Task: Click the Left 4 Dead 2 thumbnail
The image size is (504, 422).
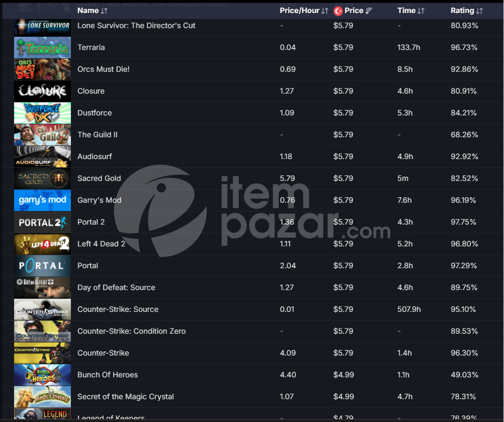Action: click(x=42, y=244)
